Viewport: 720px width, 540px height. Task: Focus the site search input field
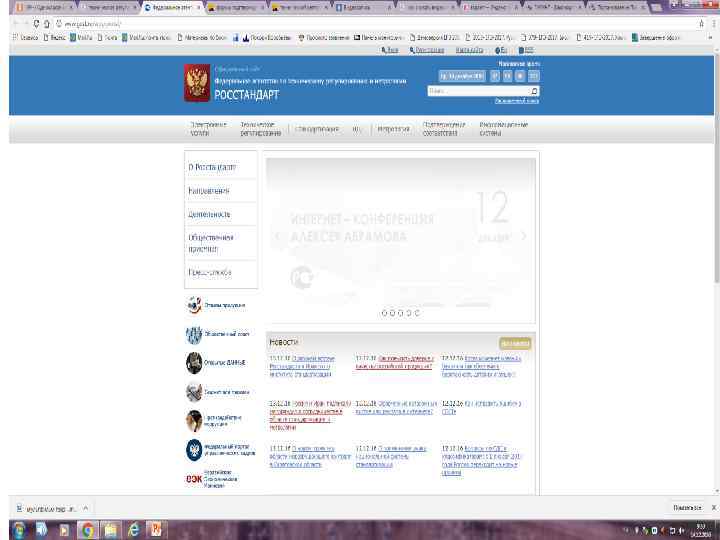[x=478, y=91]
